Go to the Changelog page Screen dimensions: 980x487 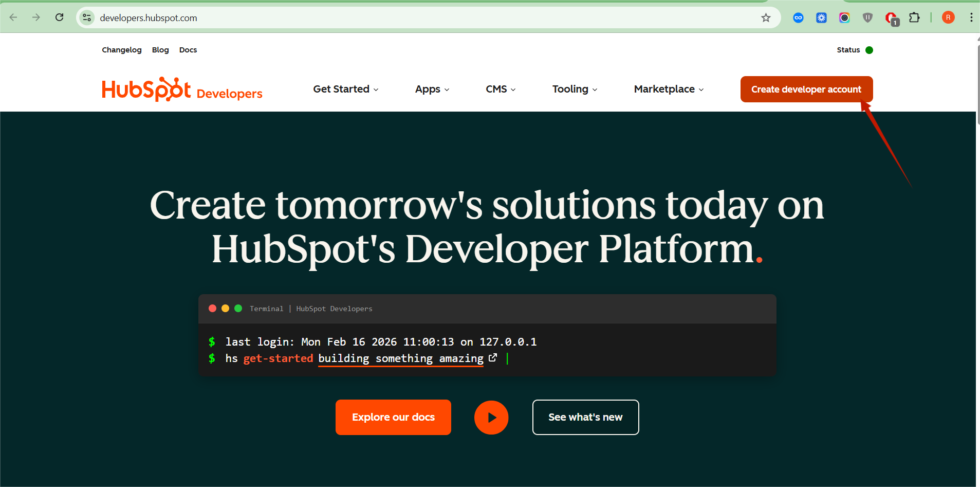(122, 50)
